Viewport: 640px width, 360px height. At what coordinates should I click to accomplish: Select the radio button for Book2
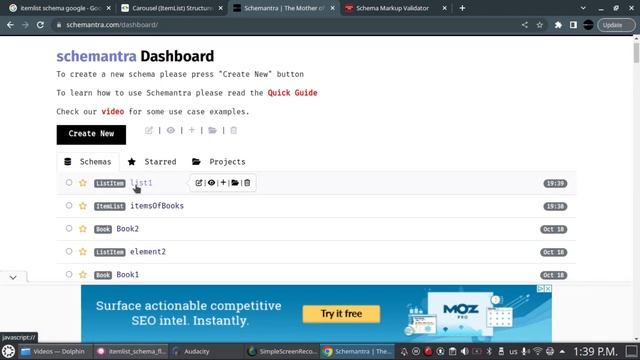[x=69, y=228]
